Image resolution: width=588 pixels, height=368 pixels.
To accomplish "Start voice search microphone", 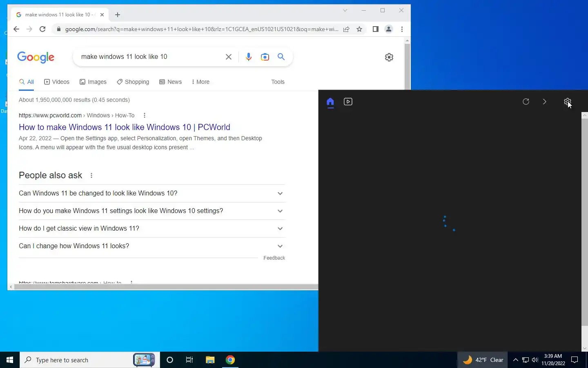I will pyautogui.click(x=248, y=57).
